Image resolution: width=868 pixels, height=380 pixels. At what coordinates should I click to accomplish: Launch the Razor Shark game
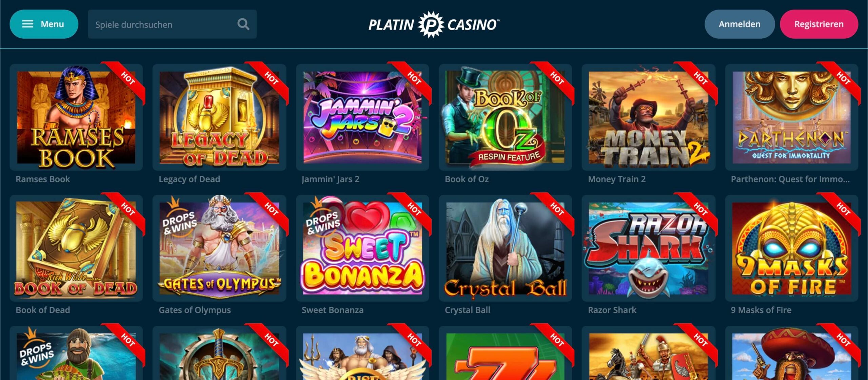[x=648, y=248]
